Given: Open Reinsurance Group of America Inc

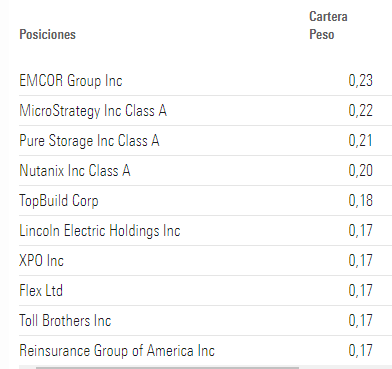Looking at the screenshot, I should [117, 351].
